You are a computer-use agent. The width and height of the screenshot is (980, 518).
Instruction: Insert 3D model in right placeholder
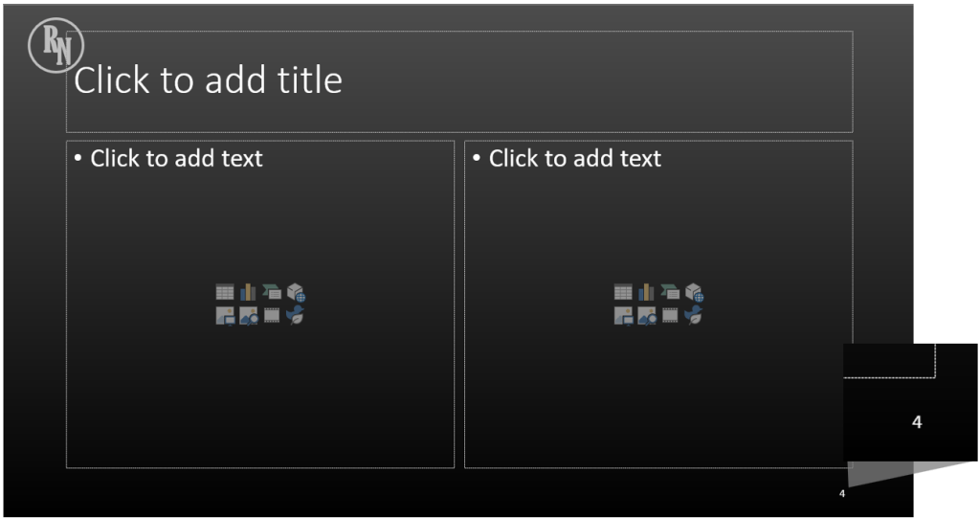694,292
